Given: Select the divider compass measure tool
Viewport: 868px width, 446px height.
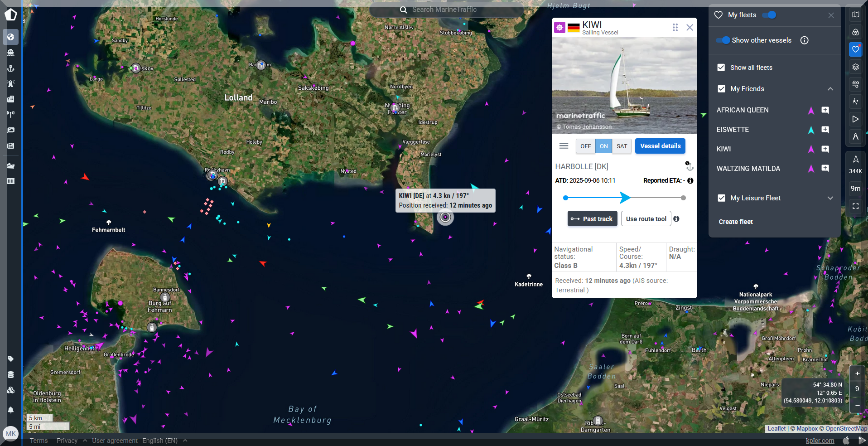Looking at the screenshot, I should click(x=855, y=136).
